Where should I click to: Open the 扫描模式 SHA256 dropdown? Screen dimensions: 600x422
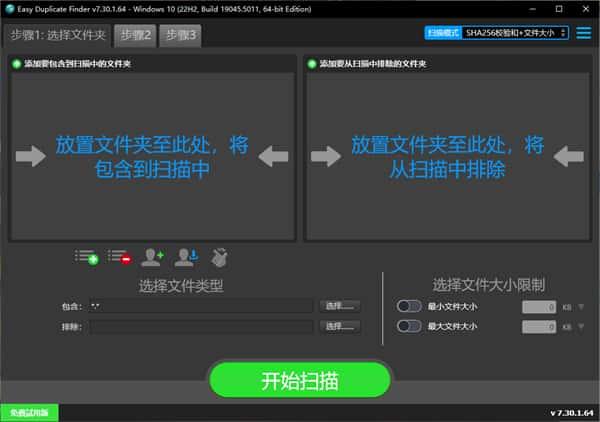pyautogui.click(x=515, y=33)
